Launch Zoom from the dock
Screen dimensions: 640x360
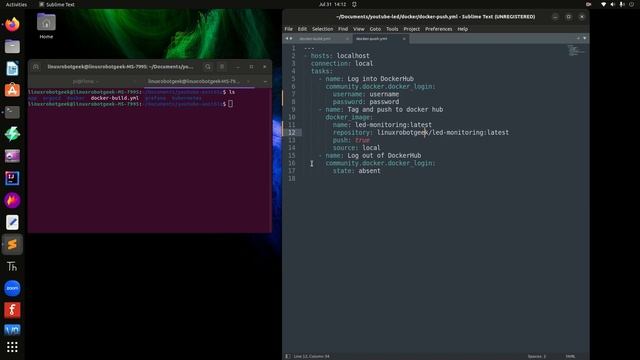click(x=12, y=289)
